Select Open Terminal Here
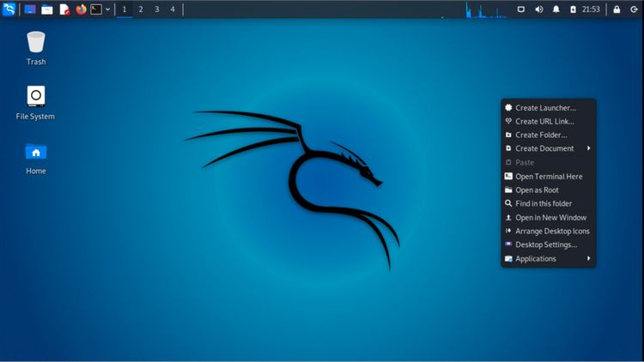This screenshot has width=644, height=362. pyautogui.click(x=549, y=176)
